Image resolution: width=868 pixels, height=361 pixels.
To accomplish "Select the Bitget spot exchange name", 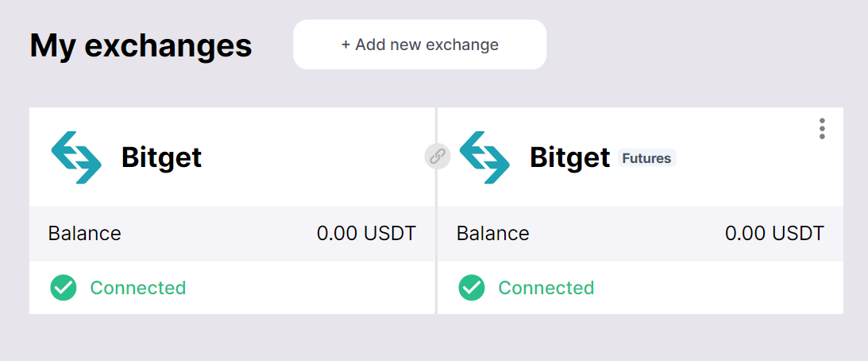I will (x=161, y=157).
